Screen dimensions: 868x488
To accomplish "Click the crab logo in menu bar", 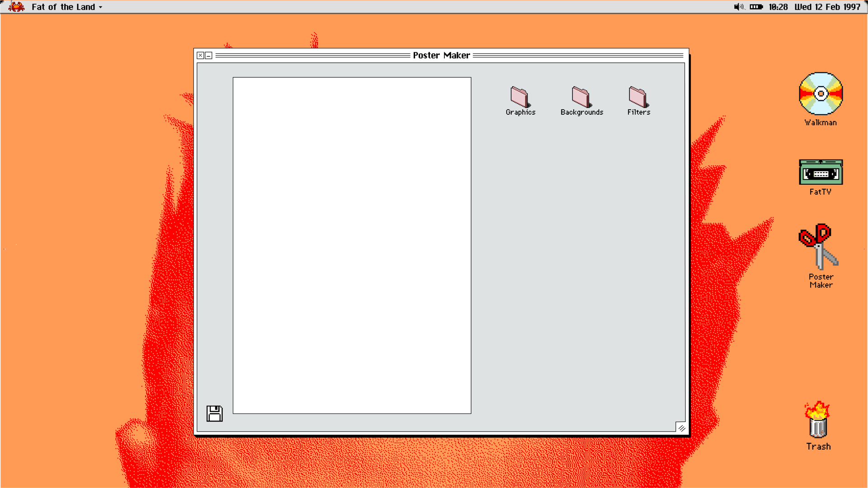I will (17, 7).
